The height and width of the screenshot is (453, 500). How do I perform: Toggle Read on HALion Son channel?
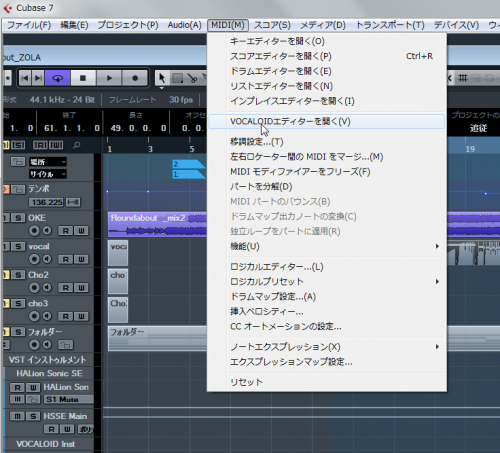tap(17, 387)
